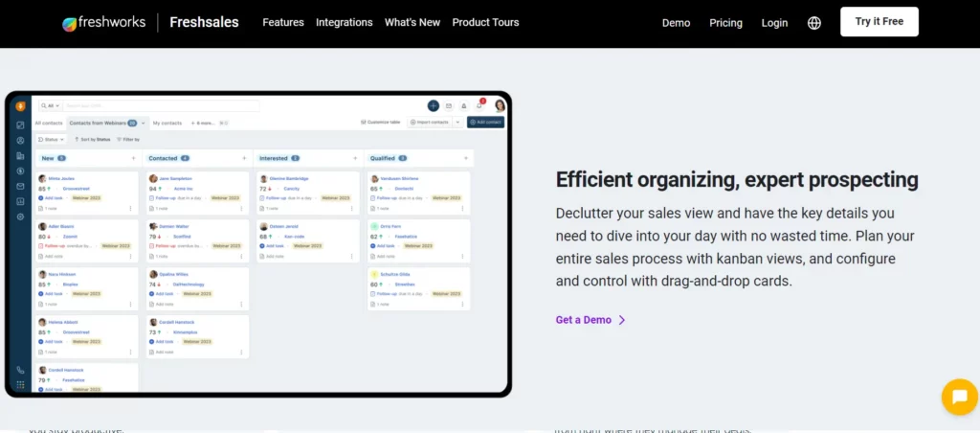This screenshot has width=980, height=433.
Task: Open the language globe selector
Action: [x=814, y=23]
